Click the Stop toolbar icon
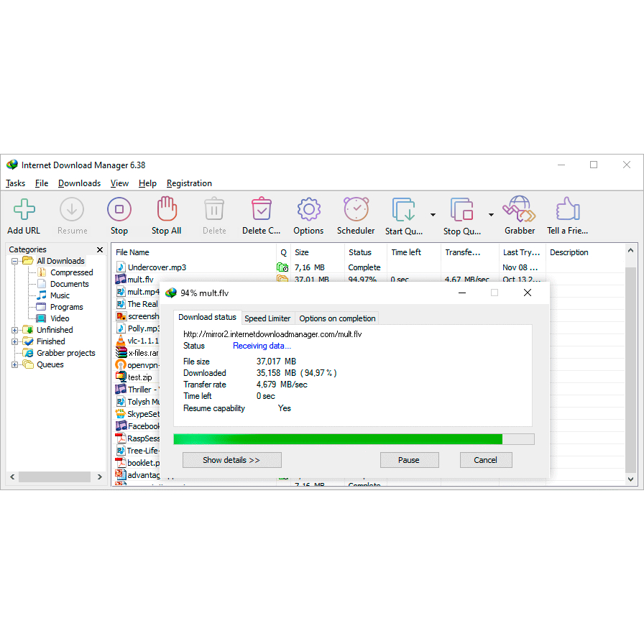The width and height of the screenshot is (644, 644). coord(119,209)
